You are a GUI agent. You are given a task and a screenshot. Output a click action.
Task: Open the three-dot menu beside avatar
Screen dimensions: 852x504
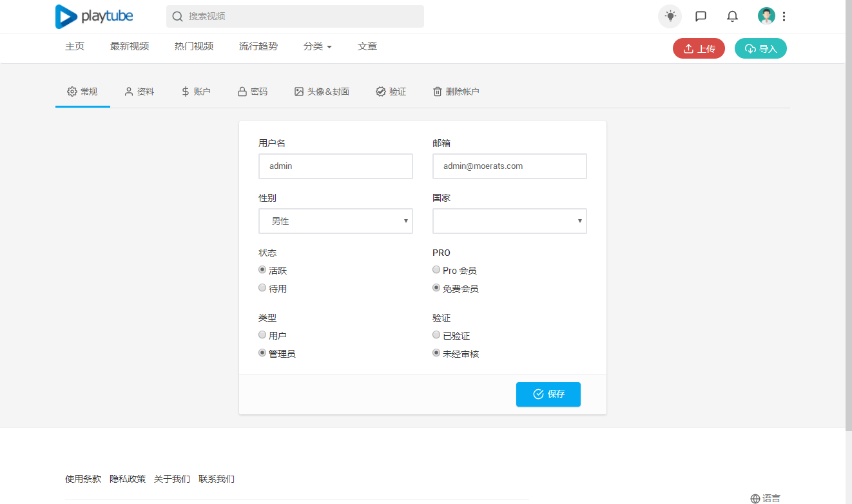coord(784,16)
